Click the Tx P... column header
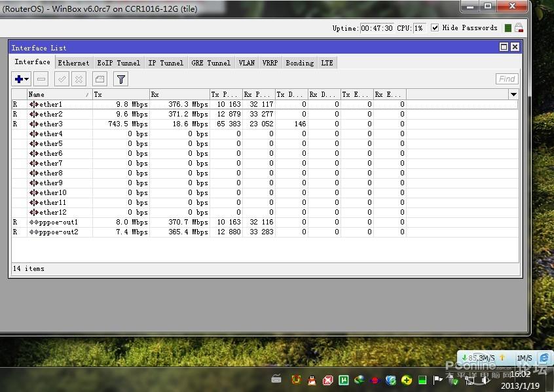554x392 pixels. [226, 94]
